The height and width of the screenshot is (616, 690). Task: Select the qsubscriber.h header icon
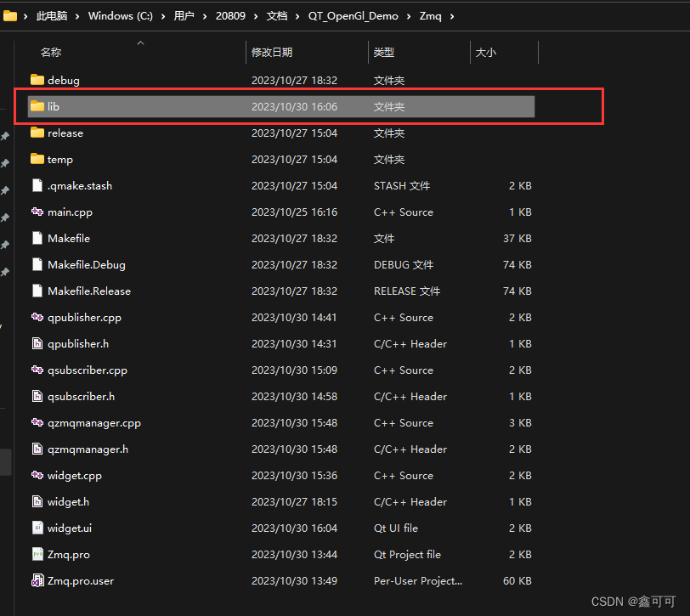point(37,397)
